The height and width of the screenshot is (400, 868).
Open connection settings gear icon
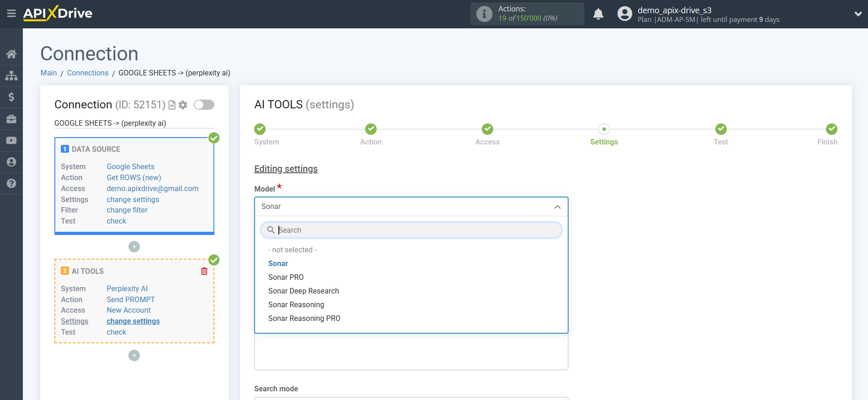183,105
